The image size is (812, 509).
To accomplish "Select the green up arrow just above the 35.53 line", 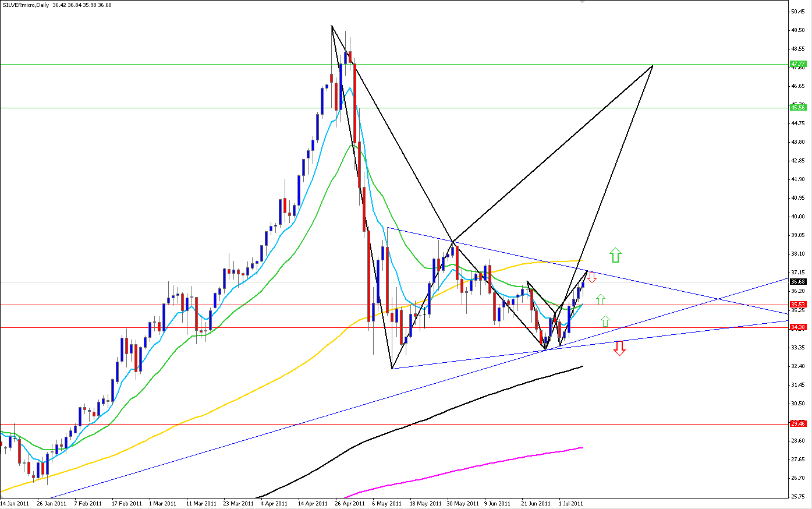I will point(601,299).
